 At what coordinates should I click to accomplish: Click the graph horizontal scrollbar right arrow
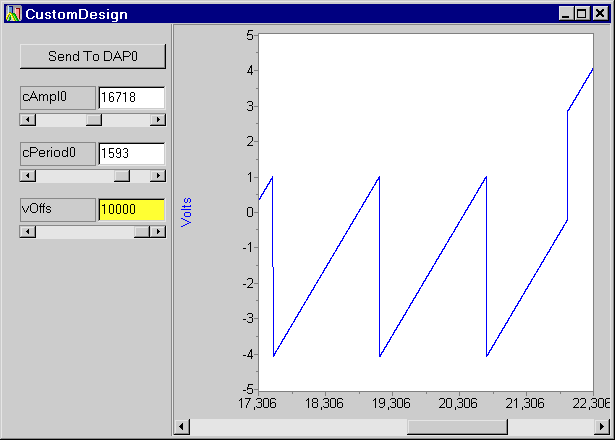[602, 427]
